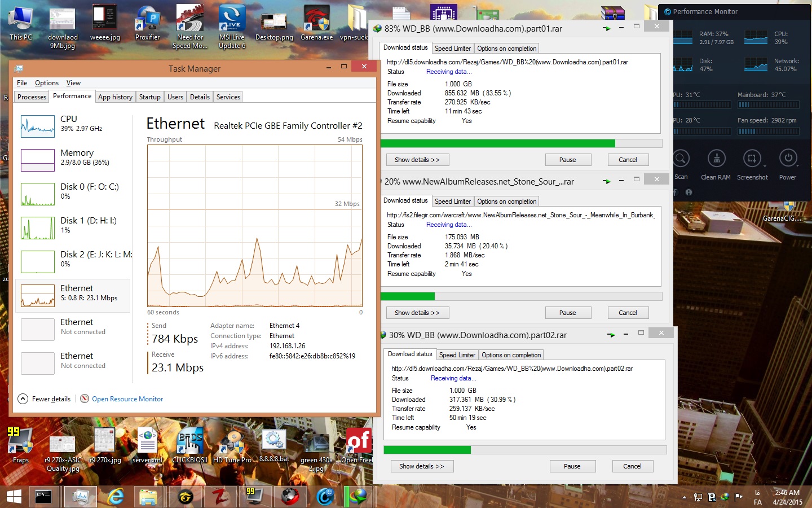Click the Clean RAM broom icon
Image resolution: width=812 pixels, height=508 pixels.
(x=716, y=159)
